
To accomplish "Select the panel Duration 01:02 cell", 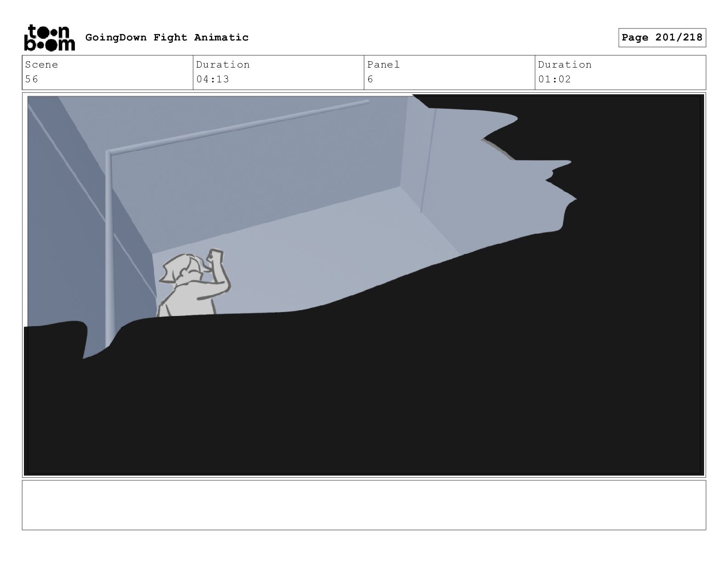I will click(620, 72).
